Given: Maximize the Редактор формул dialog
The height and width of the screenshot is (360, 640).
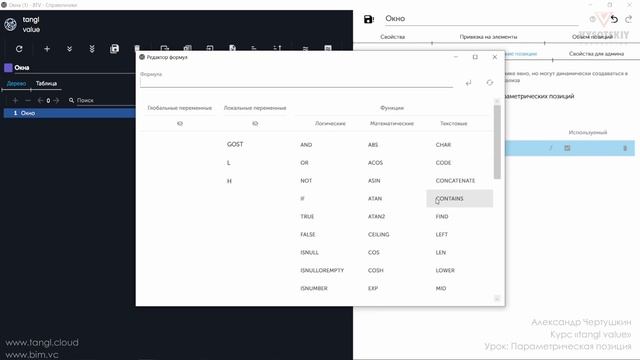Looking at the screenshot, I should point(475,57).
